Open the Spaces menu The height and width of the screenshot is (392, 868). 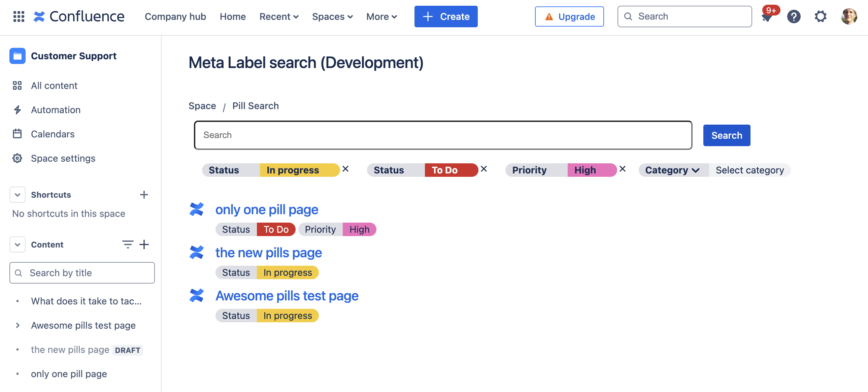(332, 16)
